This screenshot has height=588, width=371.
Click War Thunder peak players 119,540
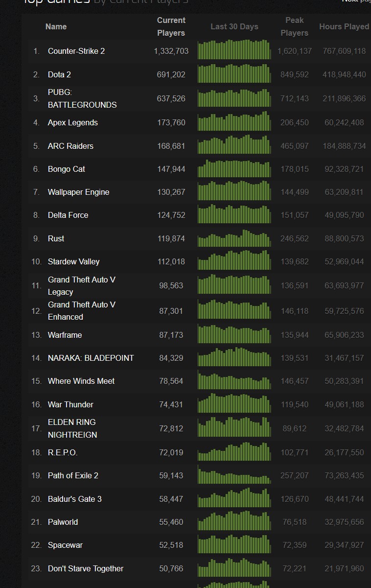tap(295, 404)
